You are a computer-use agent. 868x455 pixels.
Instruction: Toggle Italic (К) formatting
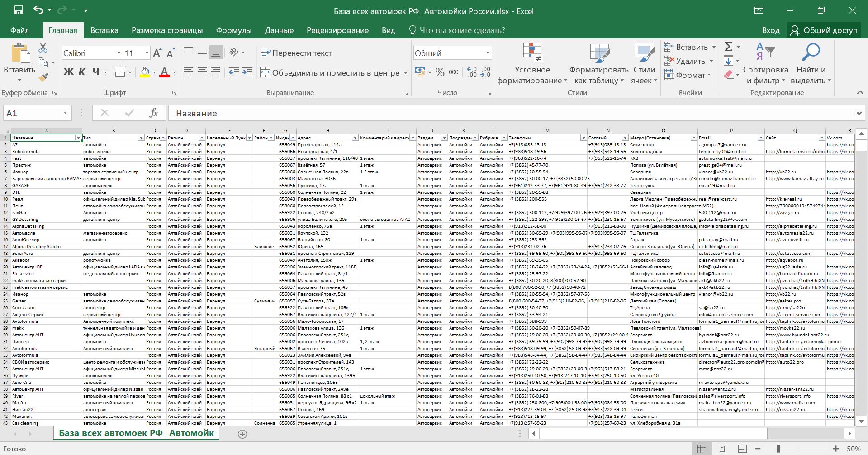click(82, 72)
